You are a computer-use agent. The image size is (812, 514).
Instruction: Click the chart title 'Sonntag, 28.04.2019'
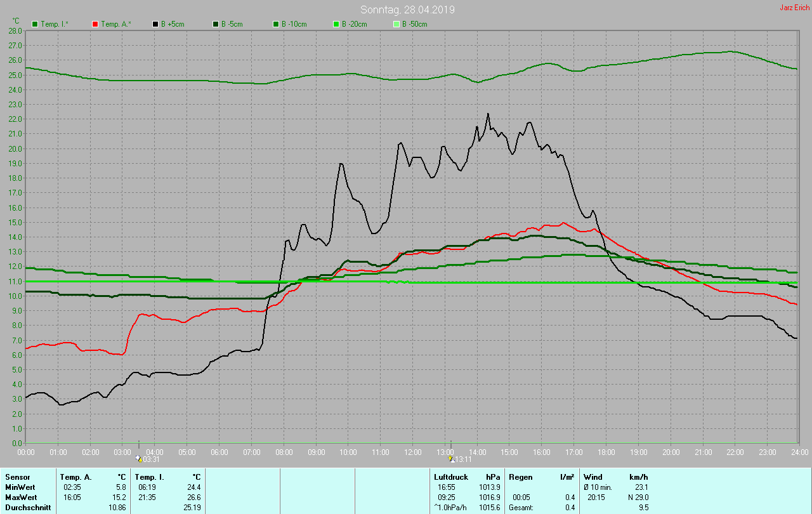[407, 10]
